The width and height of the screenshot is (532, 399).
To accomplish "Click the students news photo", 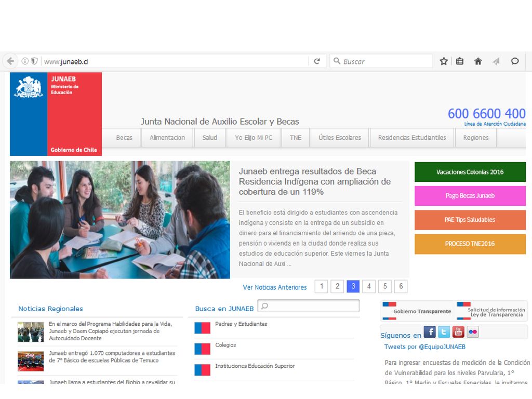I will (120, 220).
